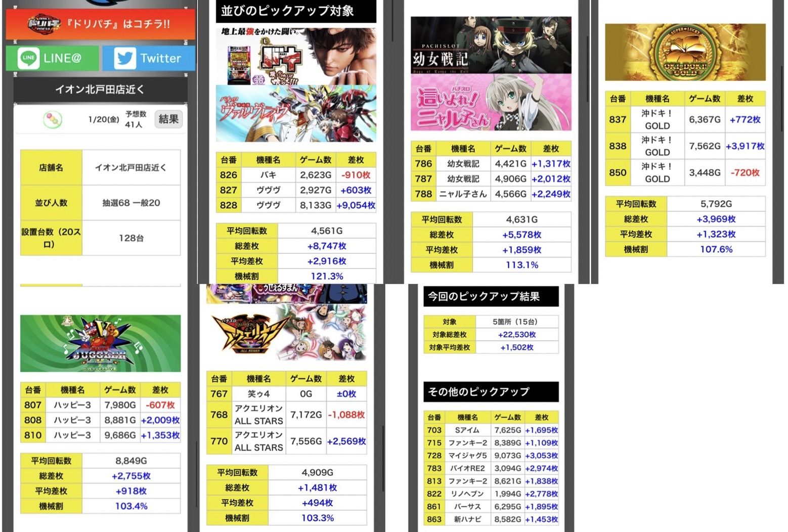The height and width of the screenshot is (532, 788).
Task: Click the マイジャグ5 row for 台番 728
Action: 491,456
